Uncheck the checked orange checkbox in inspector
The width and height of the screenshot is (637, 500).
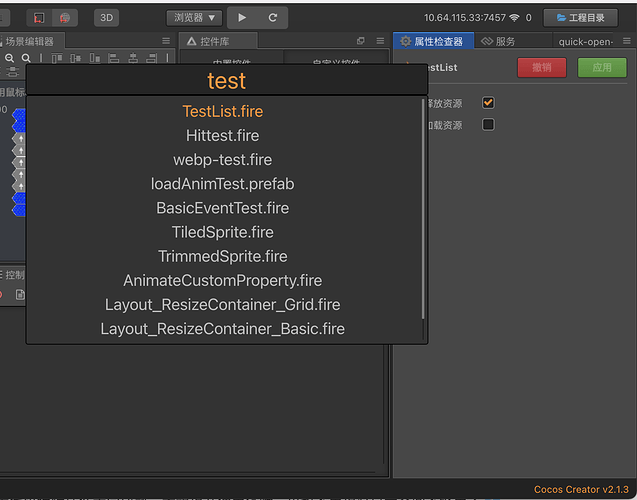click(488, 102)
